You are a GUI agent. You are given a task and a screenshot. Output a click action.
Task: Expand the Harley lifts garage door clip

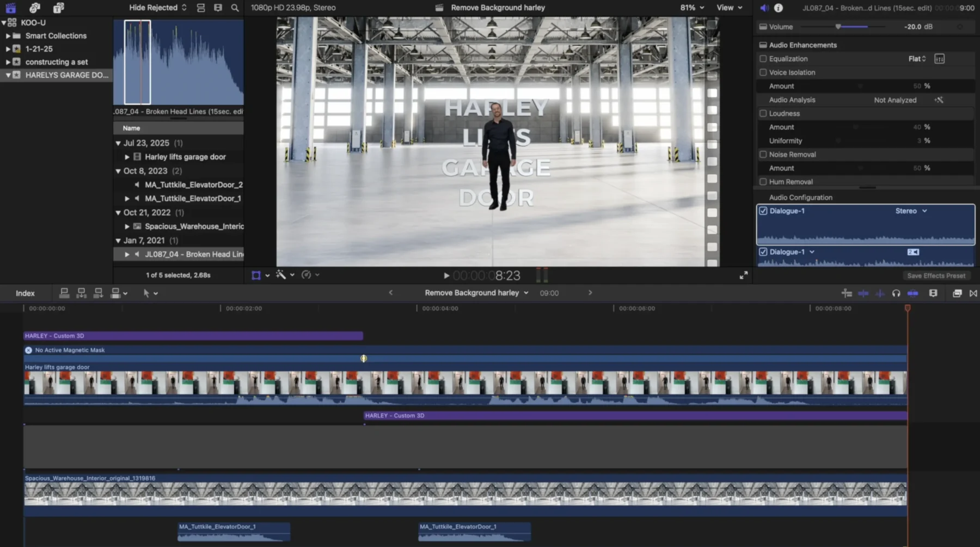click(x=127, y=157)
